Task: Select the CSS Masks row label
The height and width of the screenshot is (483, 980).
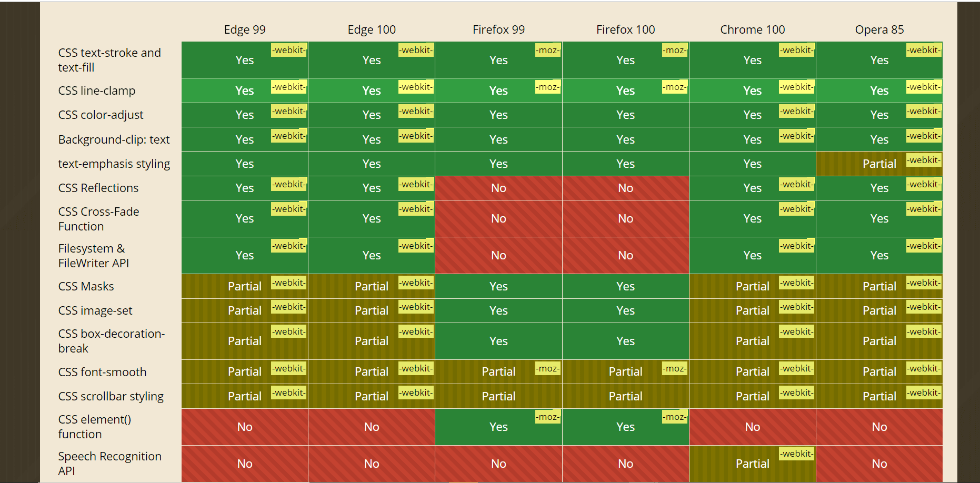Action: pos(86,286)
